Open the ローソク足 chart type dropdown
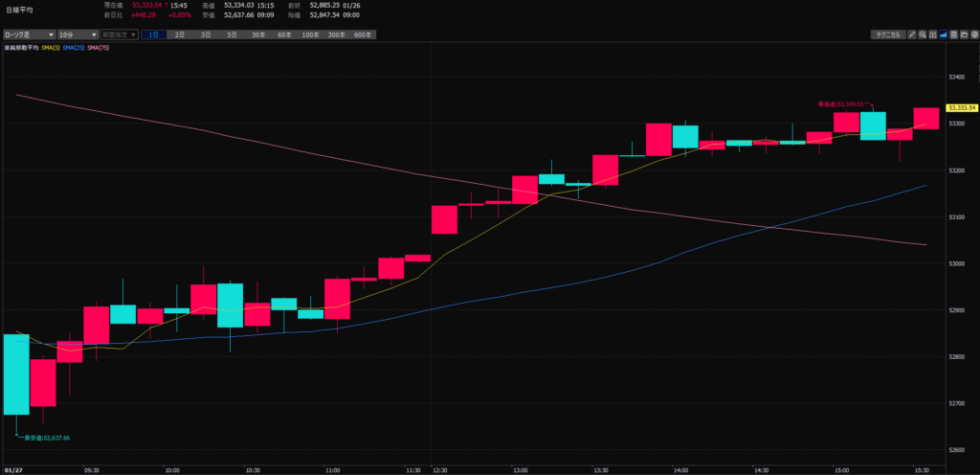980x475 pixels. click(x=29, y=34)
